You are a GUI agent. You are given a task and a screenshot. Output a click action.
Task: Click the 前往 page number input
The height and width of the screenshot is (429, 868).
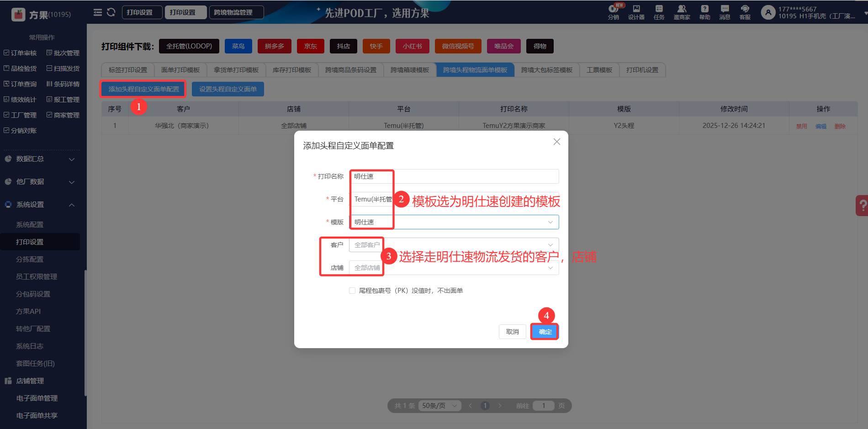[544, 406]
